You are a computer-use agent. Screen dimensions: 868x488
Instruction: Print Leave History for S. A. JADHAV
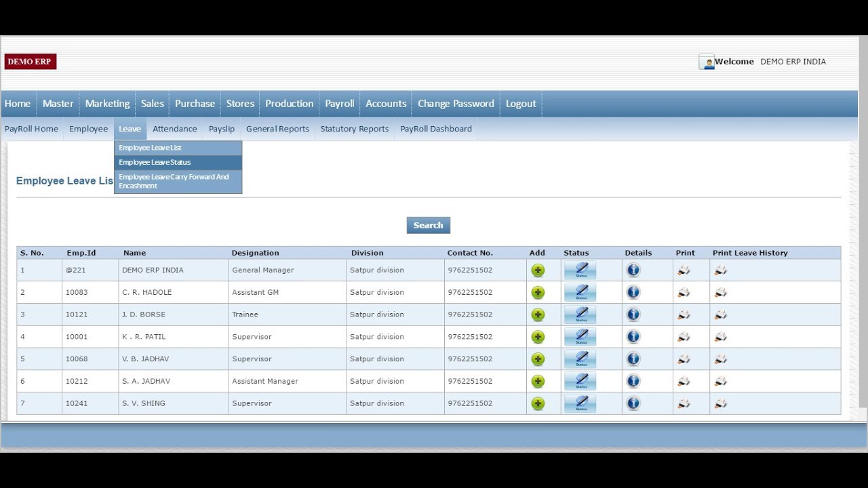click(x=720, y=382)
